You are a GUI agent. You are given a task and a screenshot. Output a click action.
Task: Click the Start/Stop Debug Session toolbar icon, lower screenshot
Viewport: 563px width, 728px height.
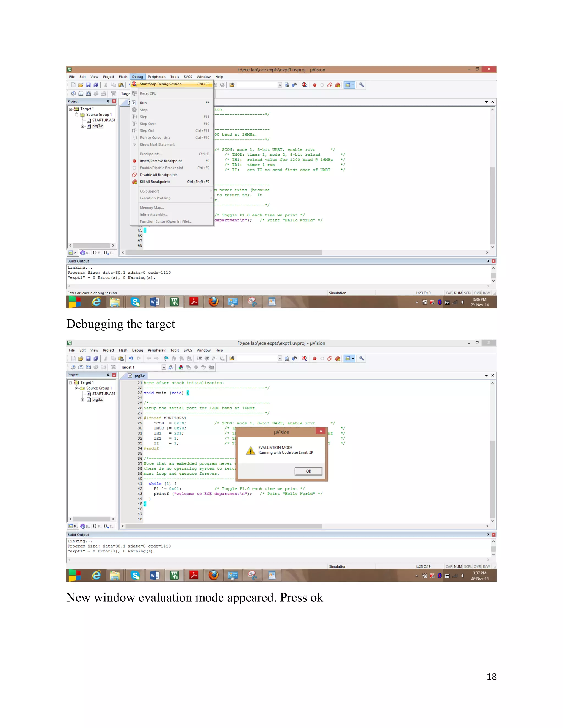click(x=304, y=358)
